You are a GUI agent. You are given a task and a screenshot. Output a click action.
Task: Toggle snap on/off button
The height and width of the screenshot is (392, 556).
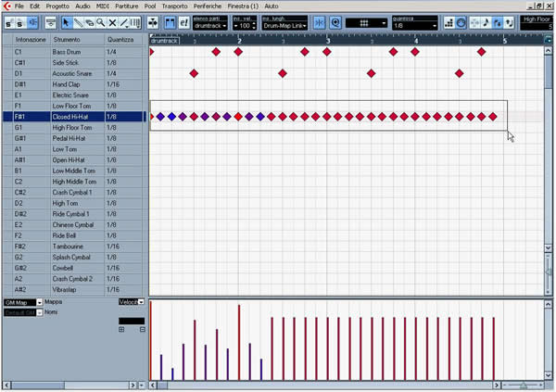point(319,22)
